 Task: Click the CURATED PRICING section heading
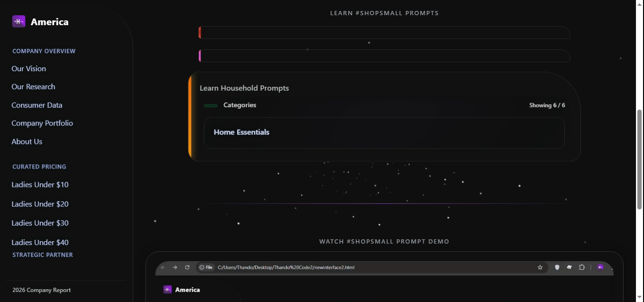pyautogui.click(x=39, y=167)
